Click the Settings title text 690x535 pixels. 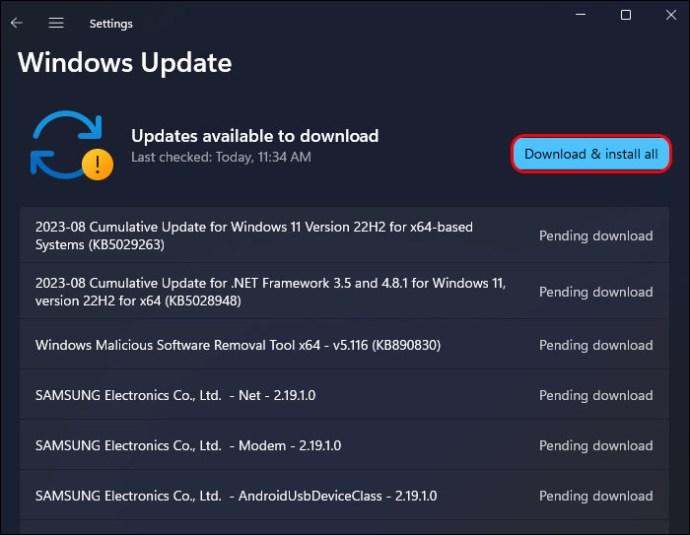[x=111, y=24]
